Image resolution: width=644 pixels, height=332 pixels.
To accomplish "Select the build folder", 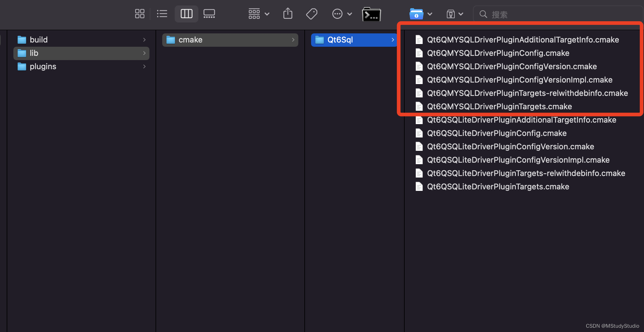I will click(81, 40).
